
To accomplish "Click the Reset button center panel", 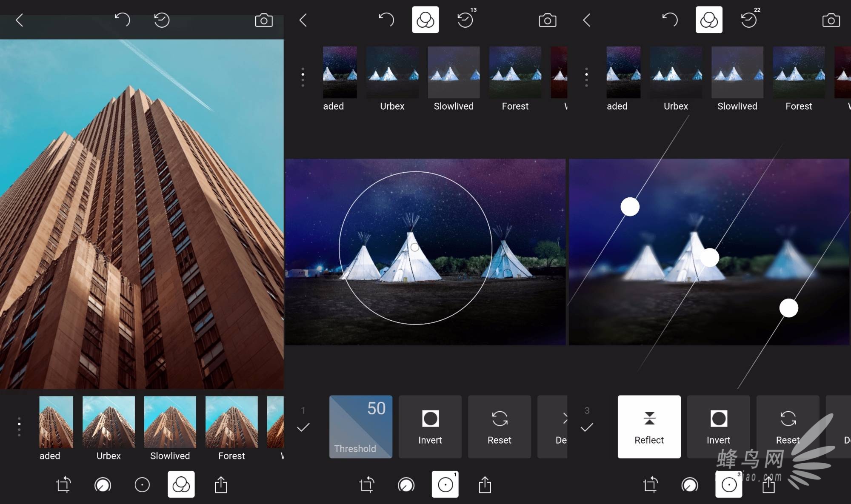I will (x=500, y=427).
